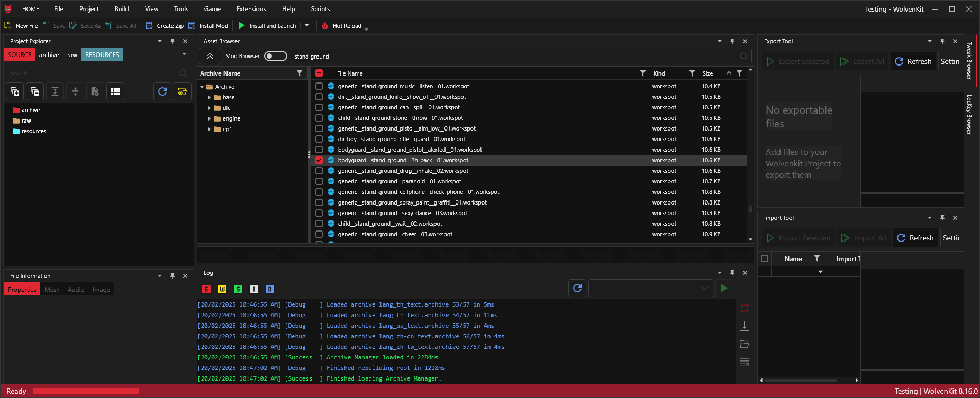Viewport: 980px width, 398px height.
Task: Click the log auto-scroll to bottom icon
Action: pyautogui.click(x=744, y=326)
